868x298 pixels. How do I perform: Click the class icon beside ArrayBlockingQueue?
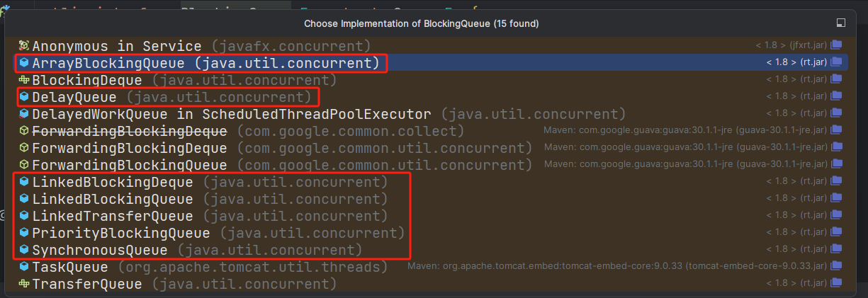[x=23, y=63]
